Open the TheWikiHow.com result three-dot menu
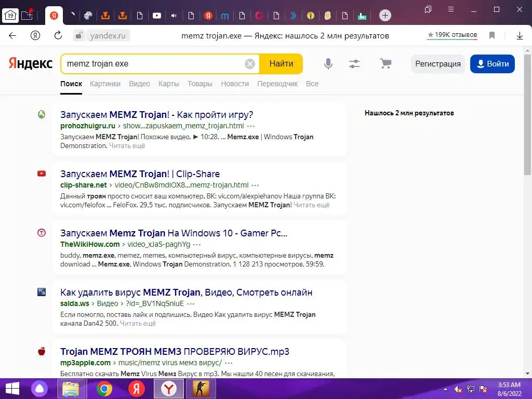Viewport: 532px width, 399px height. tap(197, 245)
